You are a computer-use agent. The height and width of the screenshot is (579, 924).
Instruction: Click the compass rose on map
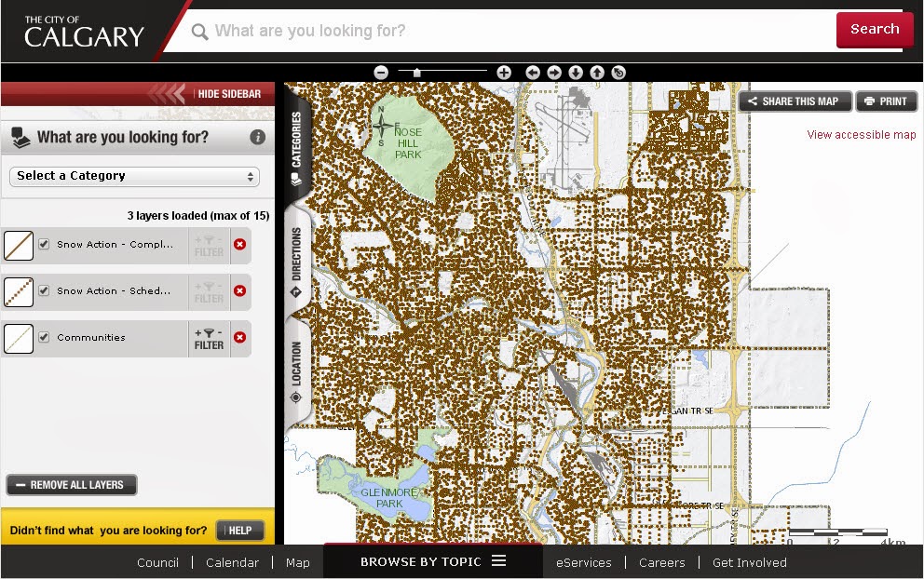(x=383, y=126)
